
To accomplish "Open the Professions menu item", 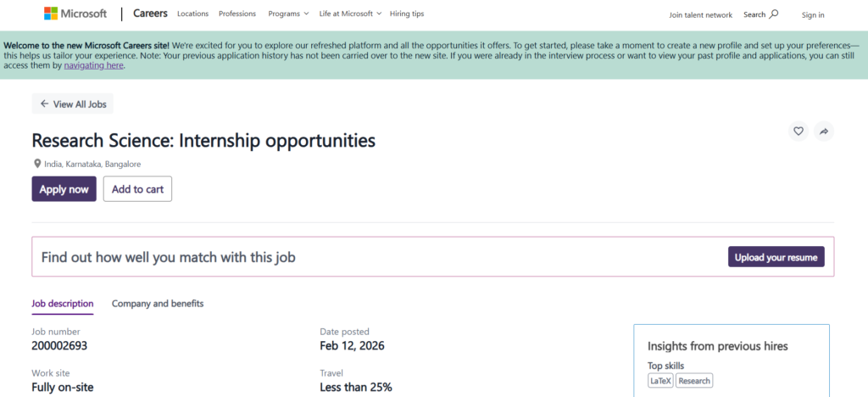I will pyautogui.click(x=237, y=14).
